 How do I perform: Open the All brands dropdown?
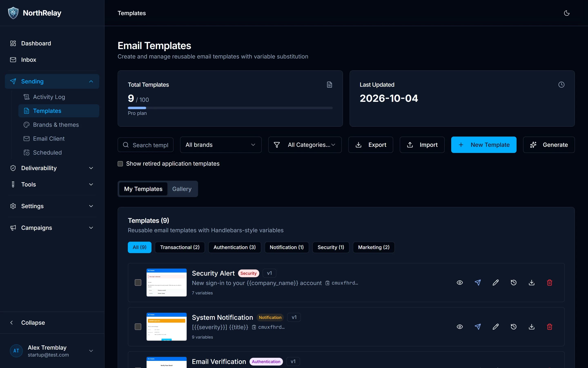pos(221,145)
